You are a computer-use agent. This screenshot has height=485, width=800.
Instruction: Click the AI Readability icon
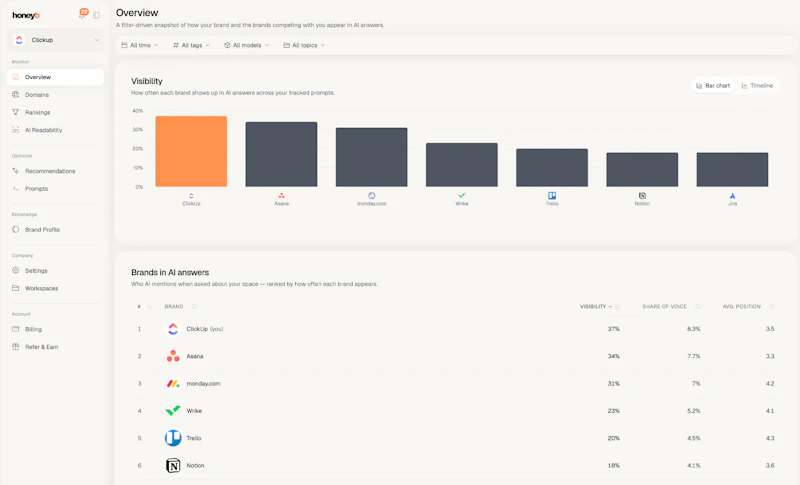click(15, 130)
